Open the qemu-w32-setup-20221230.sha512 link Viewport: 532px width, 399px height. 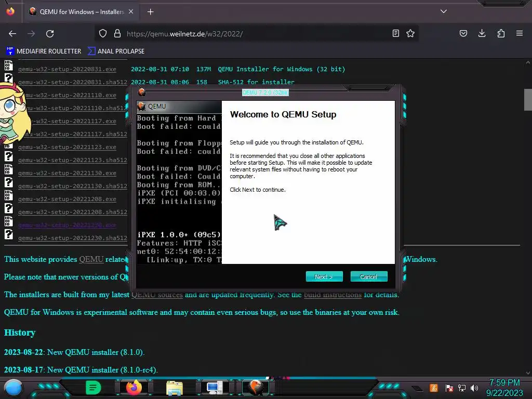(x=73, y=238)
